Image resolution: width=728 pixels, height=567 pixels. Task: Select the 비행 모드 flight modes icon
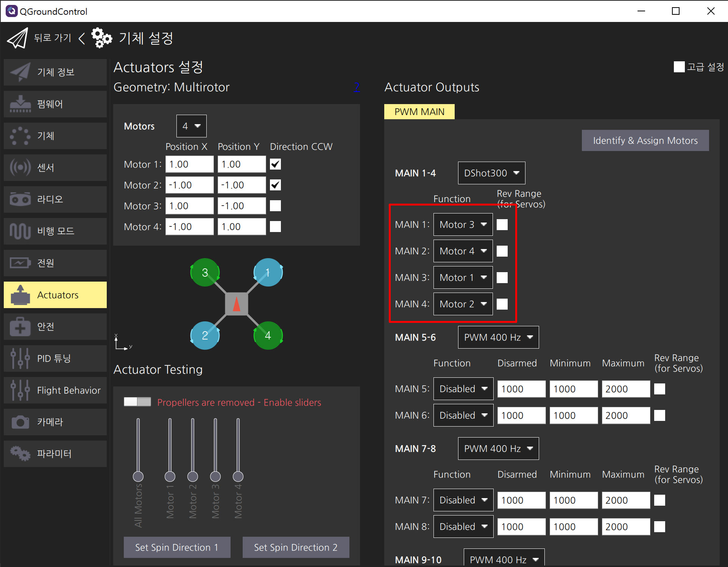pyautogui.click(x=20, y=231)
